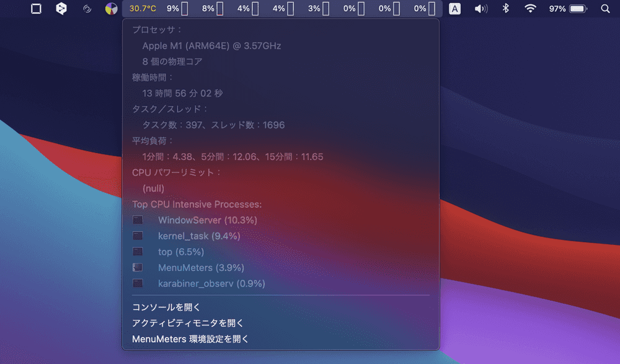The width and height of the screenshot is (620, 364).
Task: Open the colorful pie chart menu bar icon
Action: pyautogui.click(x=112, y=8)
